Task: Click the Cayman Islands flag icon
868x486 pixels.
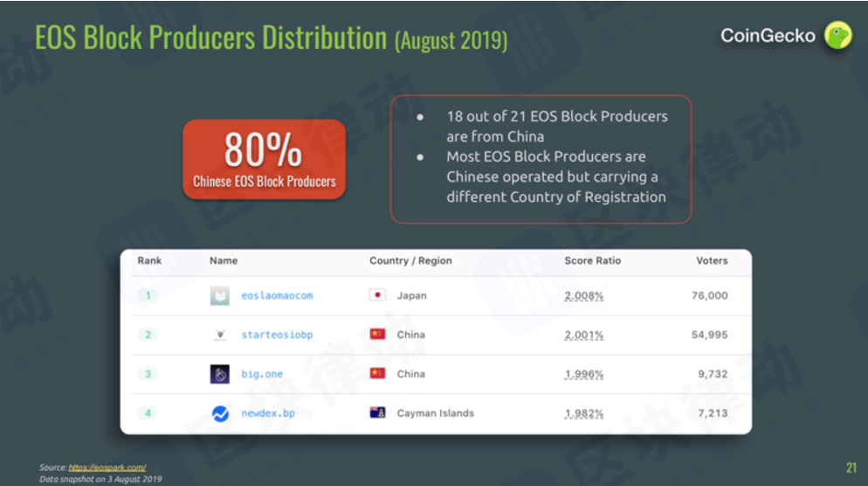Action: point(377,413)
